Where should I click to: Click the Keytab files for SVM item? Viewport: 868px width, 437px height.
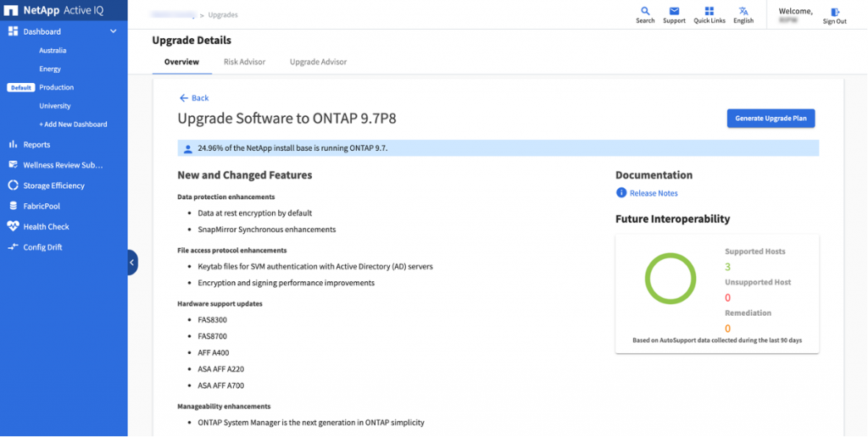pyautogui.click(x=315, y=267)
